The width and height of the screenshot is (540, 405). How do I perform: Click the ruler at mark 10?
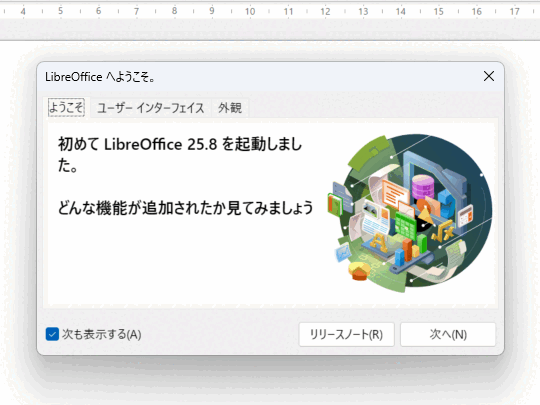pyautogui.click(x=250, y=12)
